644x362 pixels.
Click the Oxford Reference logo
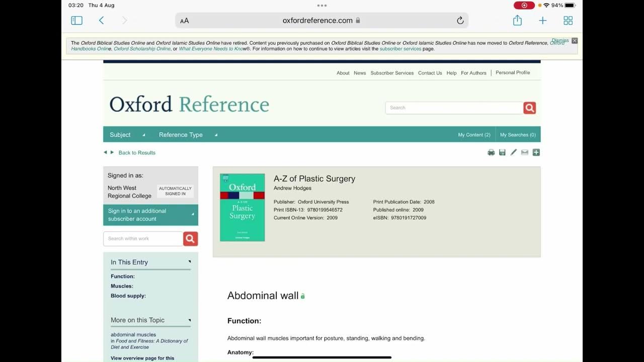[189, 104]
